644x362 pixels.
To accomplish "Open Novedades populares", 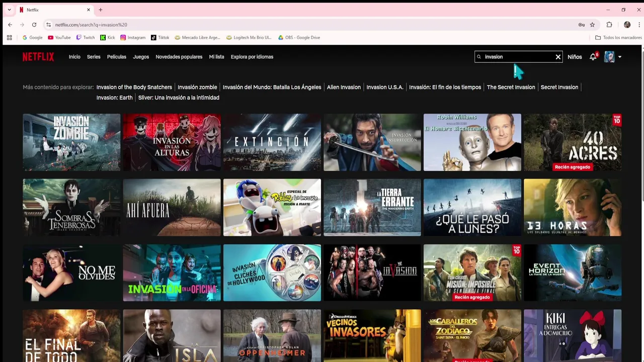I will [x=179, y=57].
